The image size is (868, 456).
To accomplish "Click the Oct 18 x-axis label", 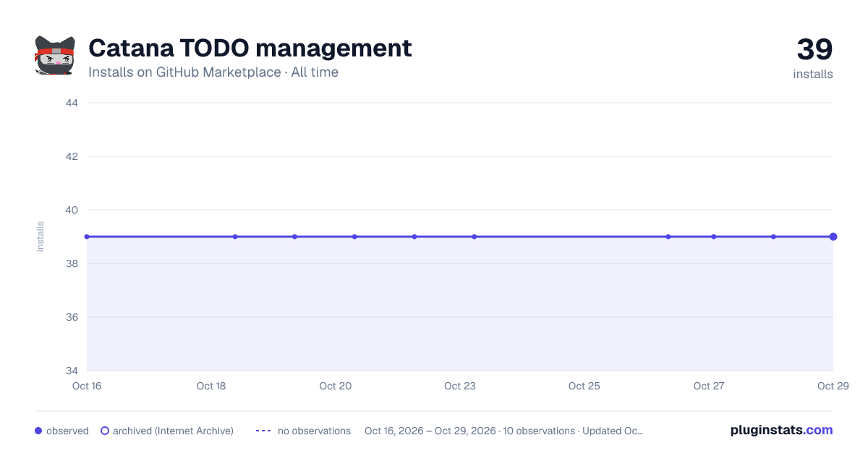I will point(211,386).
